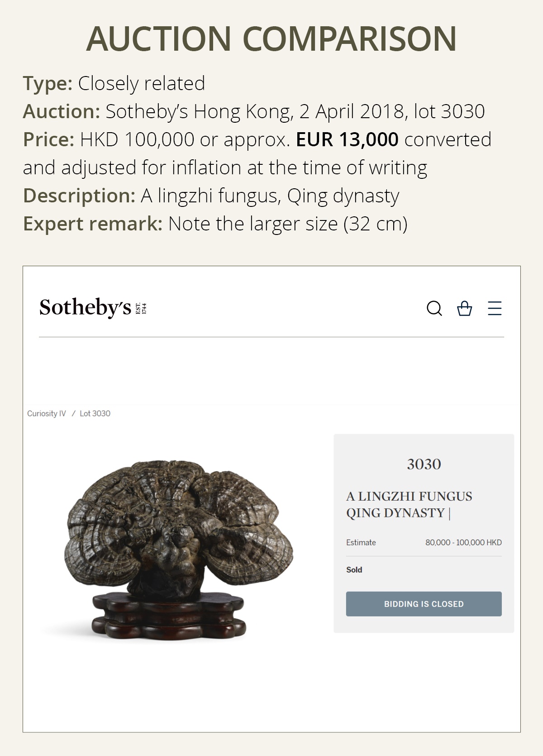543x756 pixels.
Task: Click the Type: Closely related line
Action: pyautogui.click(x=114, y=83)
